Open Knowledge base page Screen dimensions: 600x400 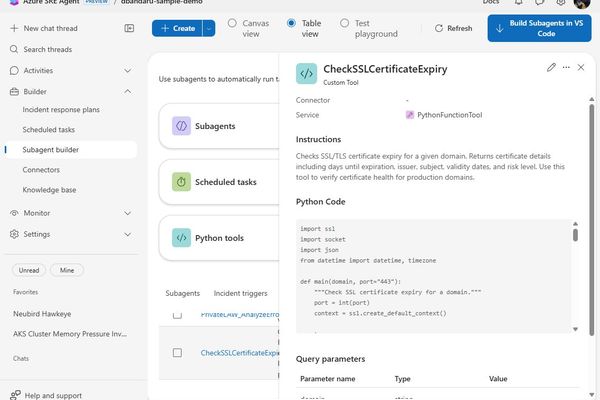[49, 190]
